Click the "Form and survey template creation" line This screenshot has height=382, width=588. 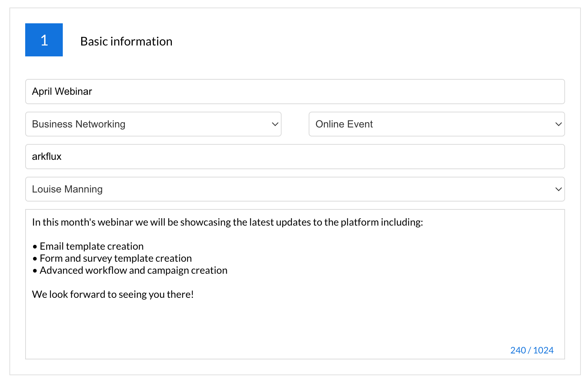[x=116, y=258]
